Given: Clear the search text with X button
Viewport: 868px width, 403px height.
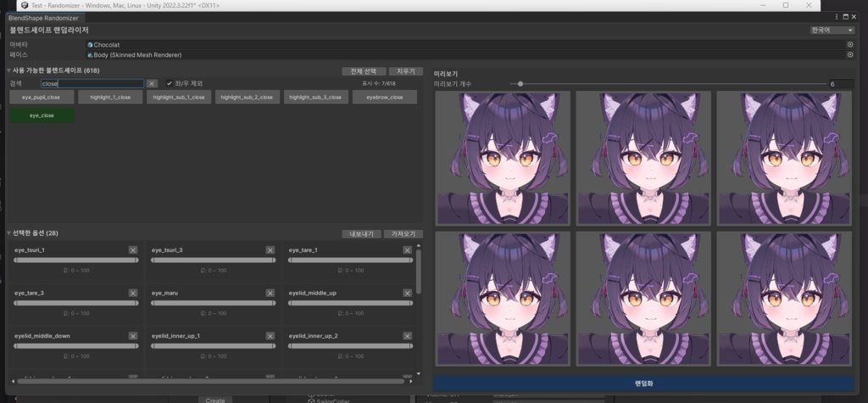Looking at the screenshot, I should click(x=153, y=84).
